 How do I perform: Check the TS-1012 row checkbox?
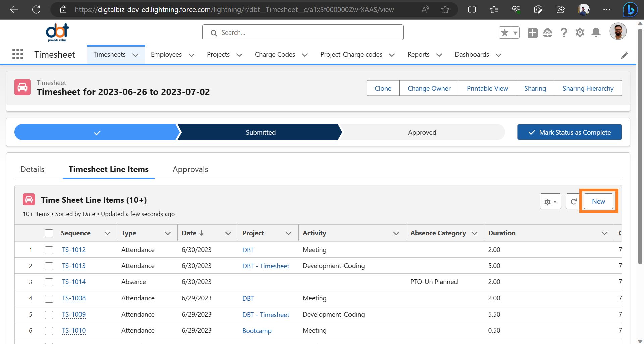49,250
